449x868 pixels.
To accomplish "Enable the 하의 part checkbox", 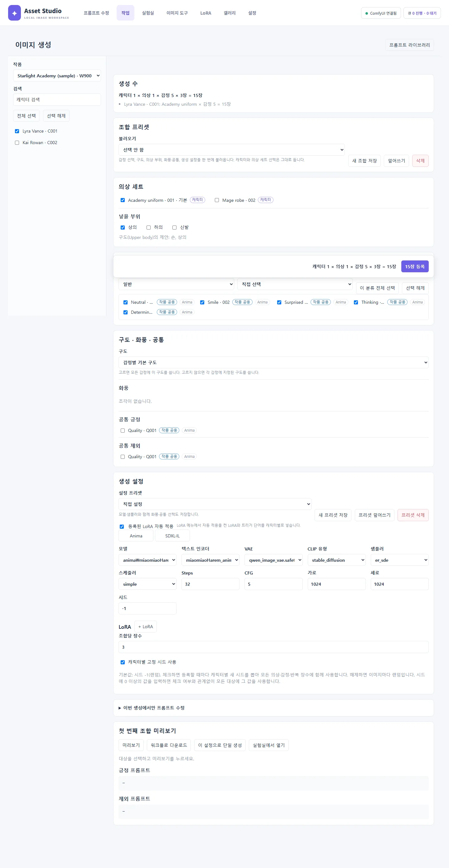I will point(148,227).
